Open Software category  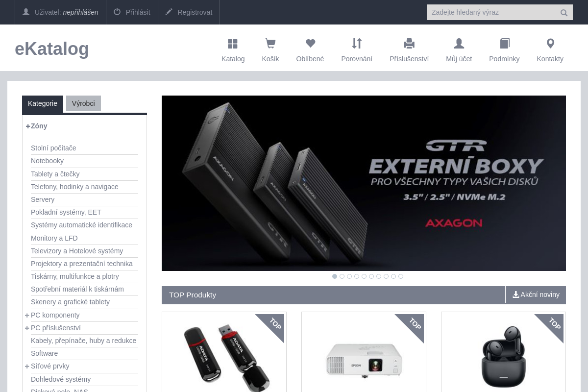[44, 353]
